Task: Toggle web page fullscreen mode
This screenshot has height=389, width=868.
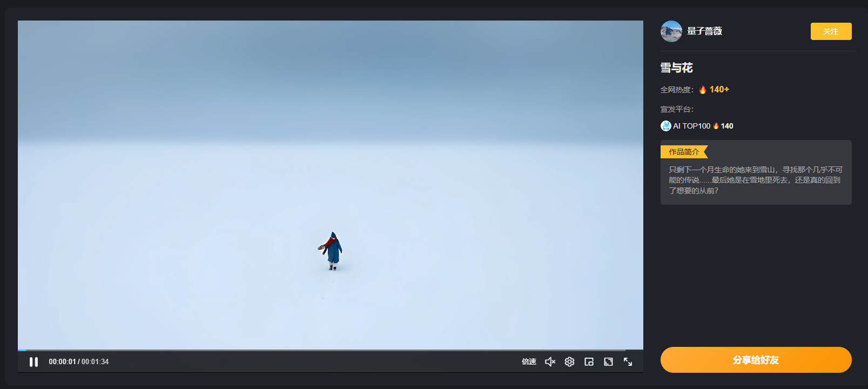Action: pyautogui.click(x=608, y=362)
